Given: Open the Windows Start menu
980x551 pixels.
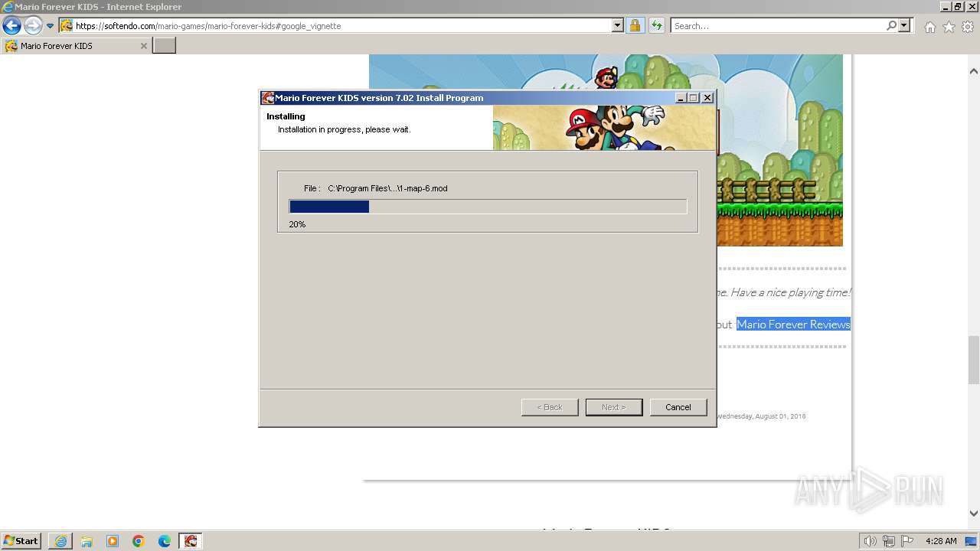Looking at the screenshot, I should [21, 540].
